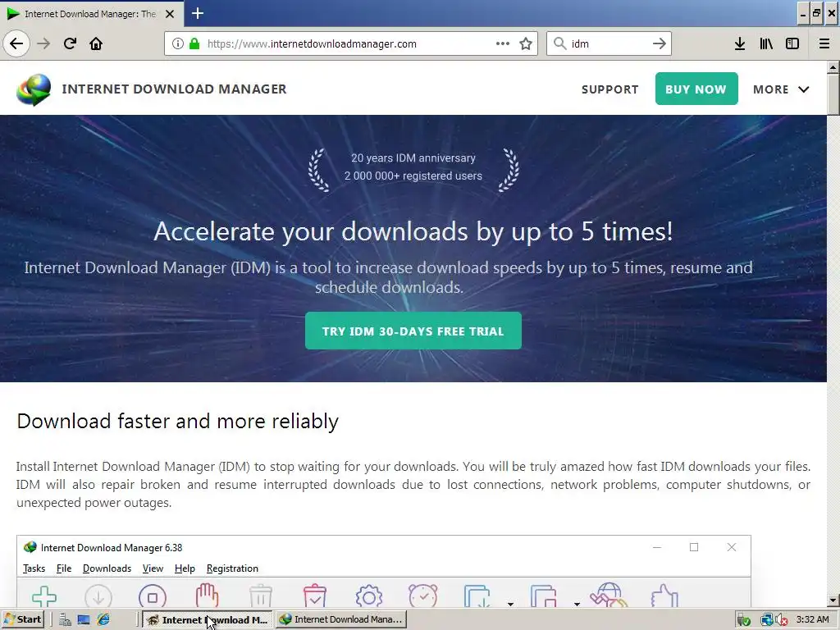Screen dimensions: 840x630
Task: Click the File menu in the IDM screenshot
Action: pos(64,568)
